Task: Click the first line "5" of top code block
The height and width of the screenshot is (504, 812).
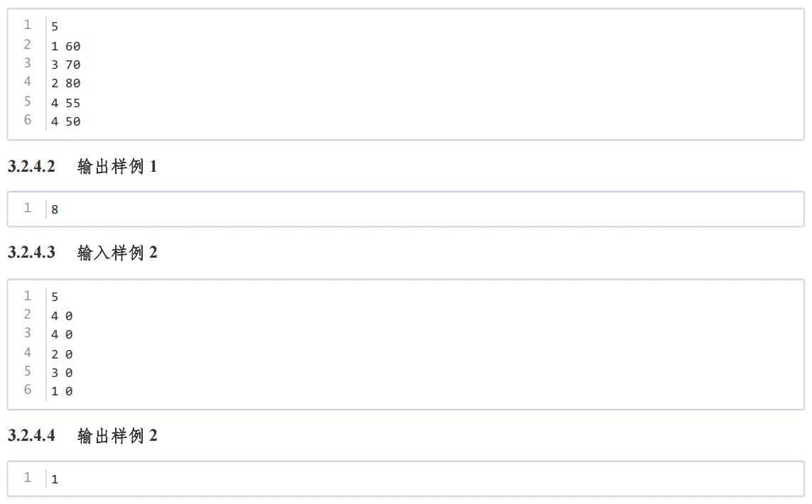Action: (x=55, y=26)
